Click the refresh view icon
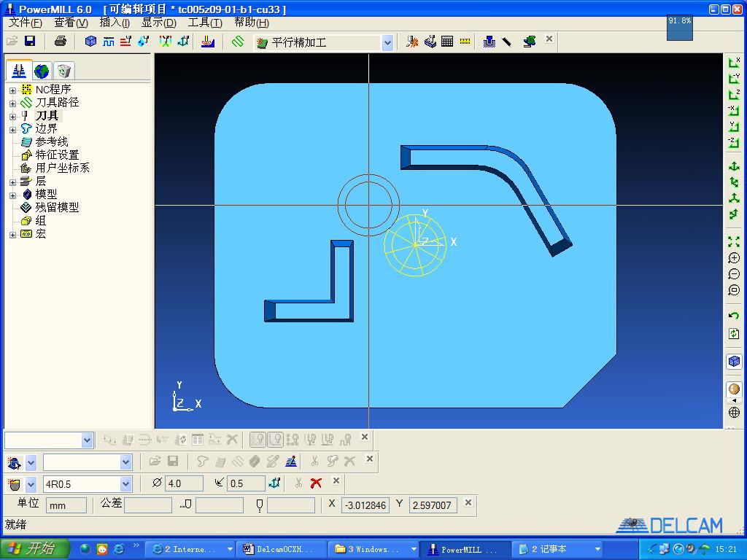This screenshot has height=560, width=747. [x=734, y=334]
